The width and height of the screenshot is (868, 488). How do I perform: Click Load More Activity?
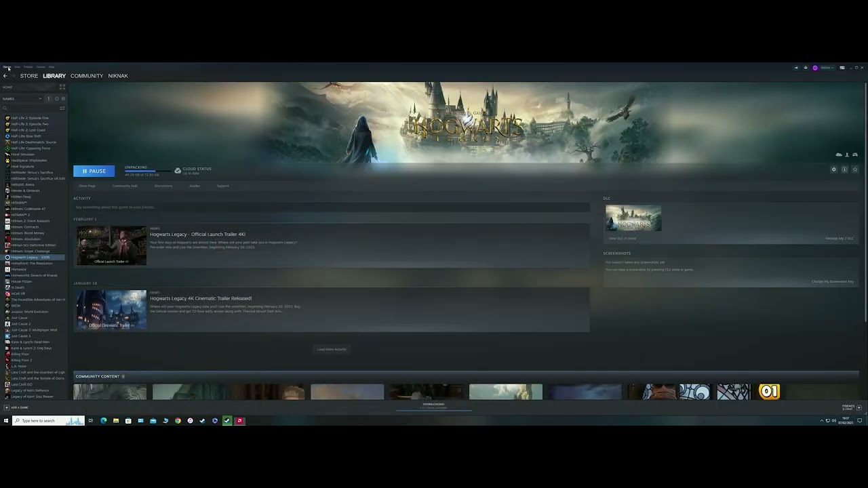pos(332,349)
